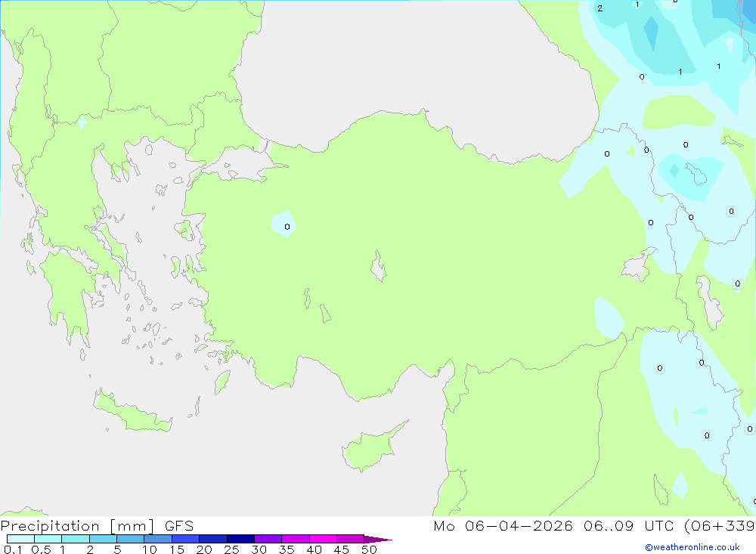The width and height of the screenshot is (756, 554).
Task: Click the '06..09' forecast hour text
Action: [x=609, y=526]
